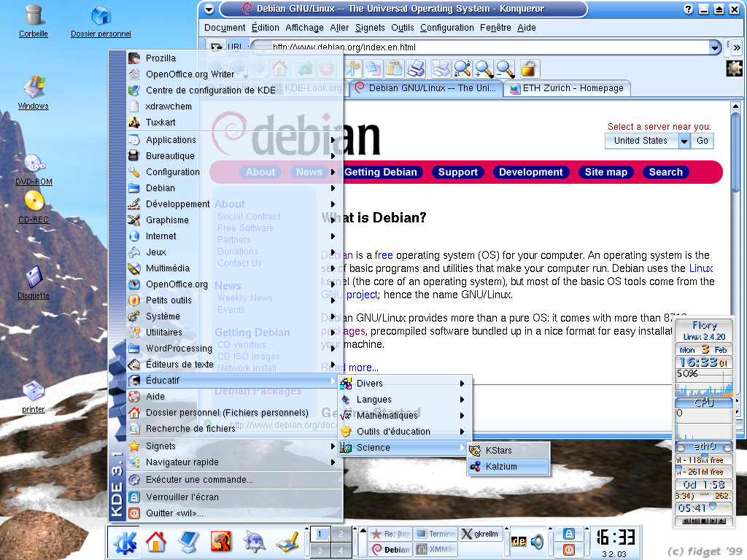The height and width of the screenshot is (560, 747).
Task: Expand the Applications submenu in K menu
Action: (x=234, y=139)
